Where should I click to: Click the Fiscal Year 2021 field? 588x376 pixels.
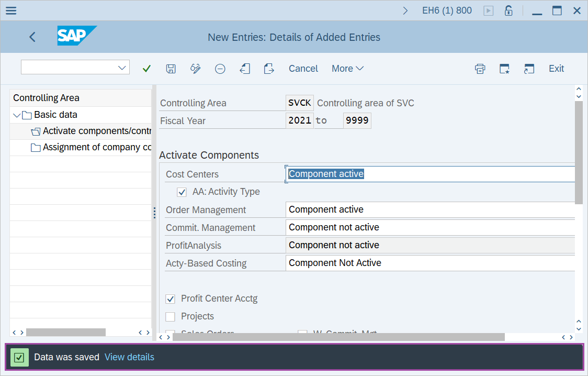click(300, 120)
